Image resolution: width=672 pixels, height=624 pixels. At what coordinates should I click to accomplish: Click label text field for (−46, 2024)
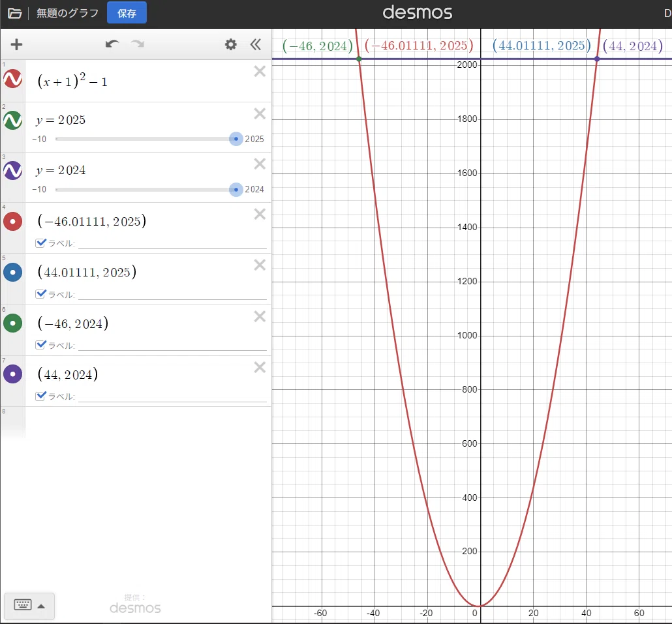point(172,345)
